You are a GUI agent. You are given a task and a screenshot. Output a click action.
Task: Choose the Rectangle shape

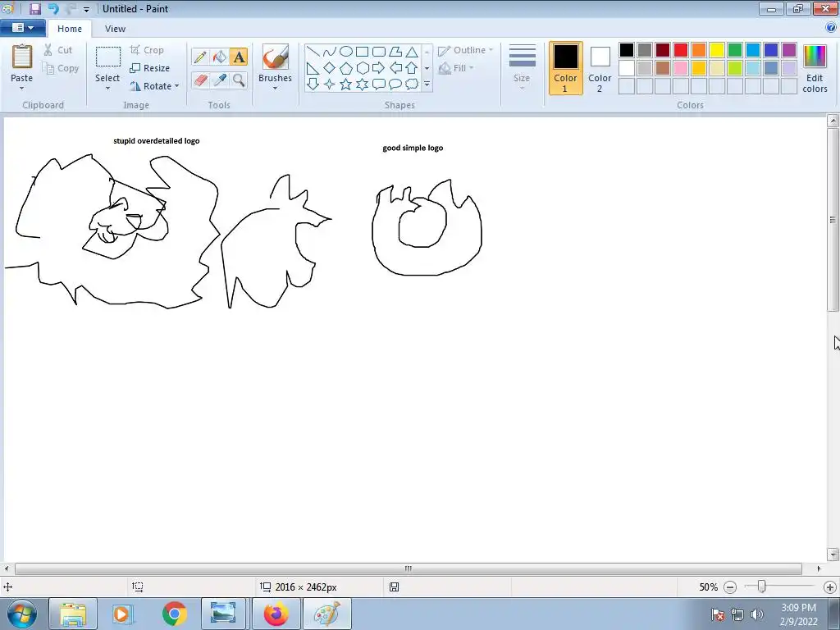coord(362,52)
